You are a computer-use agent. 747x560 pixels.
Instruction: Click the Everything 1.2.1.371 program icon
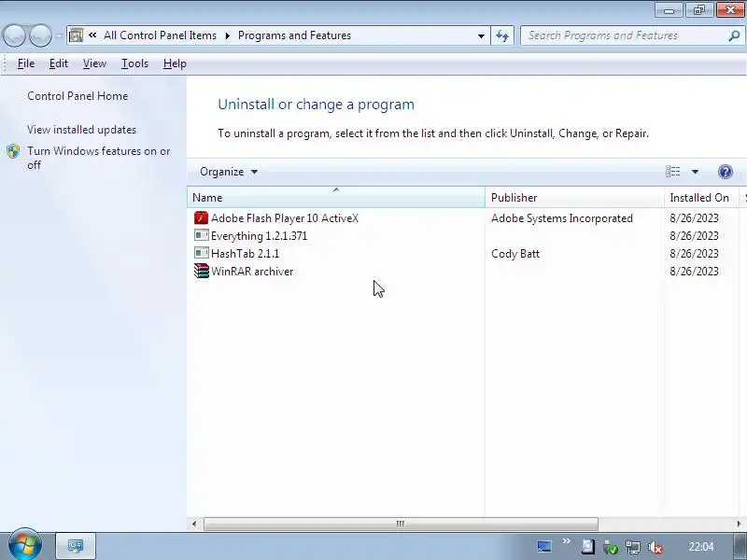pyautogui.click(x=201, y=235)
